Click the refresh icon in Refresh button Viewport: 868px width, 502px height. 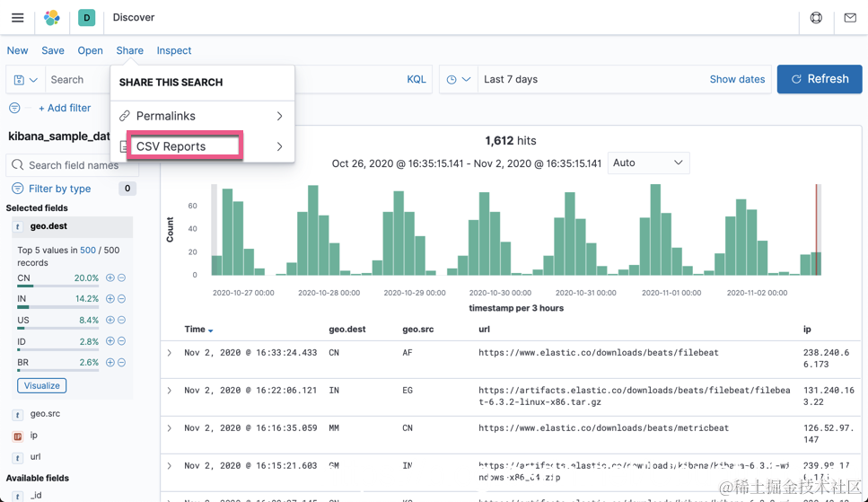pyautogui.click(x=796, y=79)
